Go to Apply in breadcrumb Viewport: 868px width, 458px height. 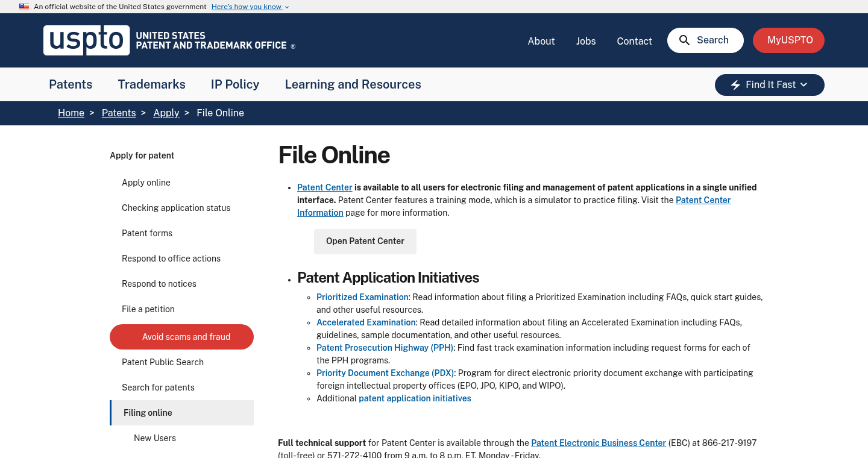tap(166, 113)
